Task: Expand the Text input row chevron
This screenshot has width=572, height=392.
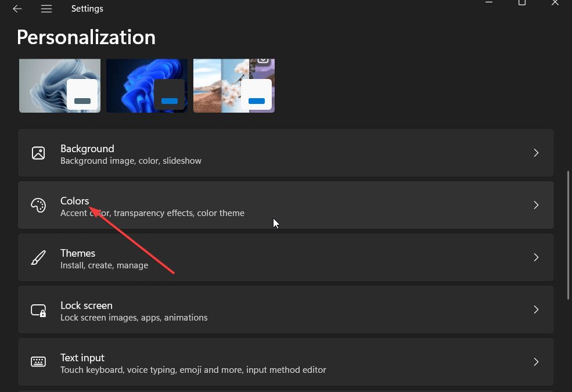Action: pyautogui.click(x=535, y=361)
